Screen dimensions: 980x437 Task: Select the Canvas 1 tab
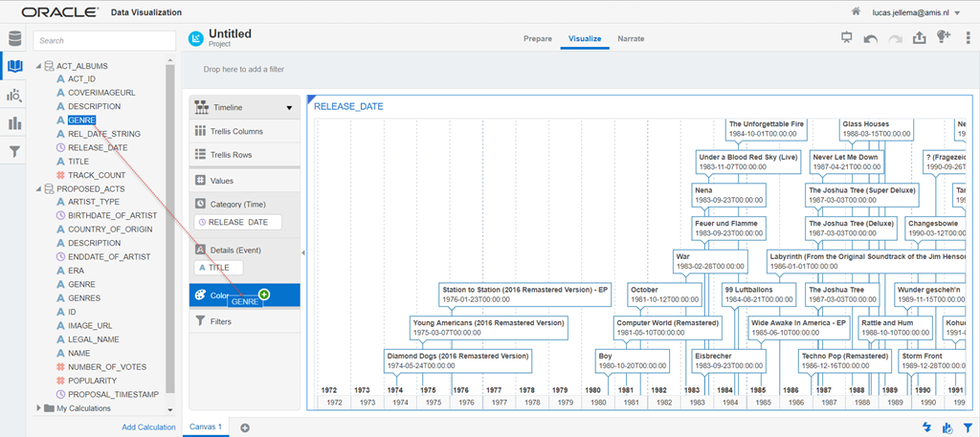pyautogui.click(x=205, y=426)
